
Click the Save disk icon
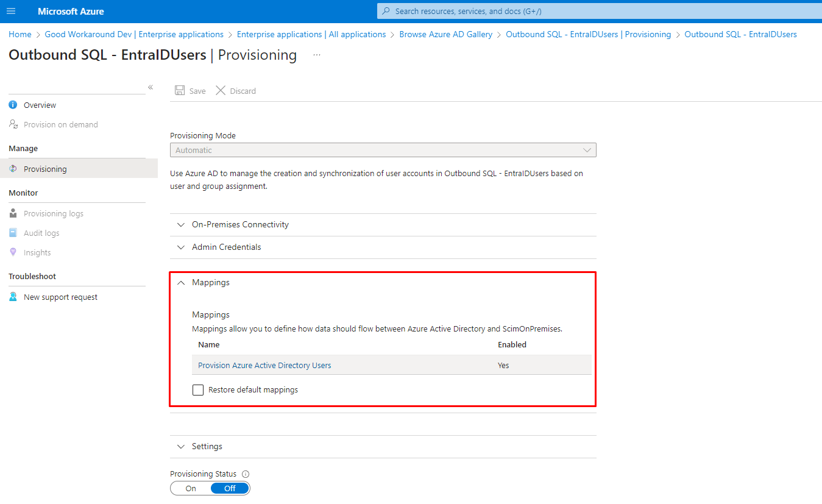180,91
